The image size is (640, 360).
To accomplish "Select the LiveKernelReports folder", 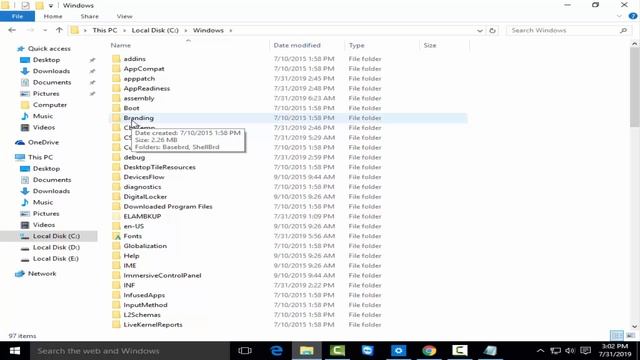I will 153,324.
